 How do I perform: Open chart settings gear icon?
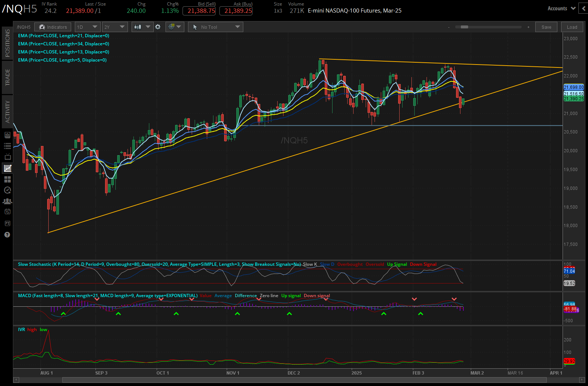158,27
